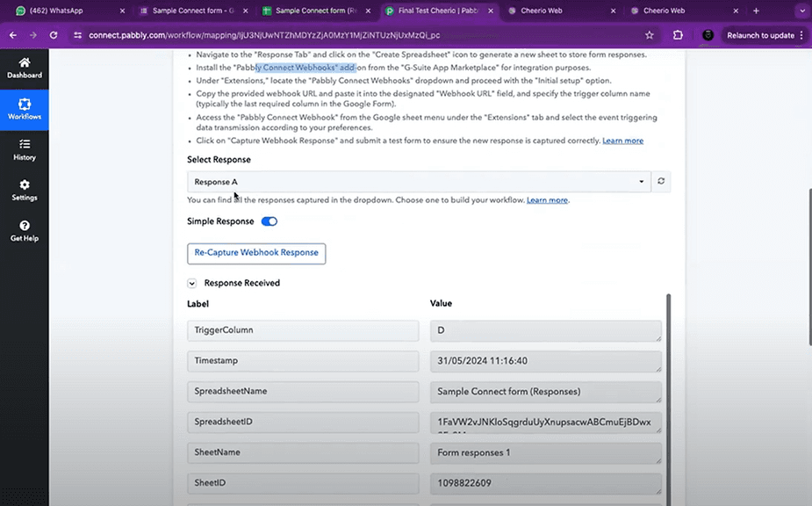This screenshot has height=506, width=812.
Task: Click the browser forward arrow
Action: (x=33, y=35)
